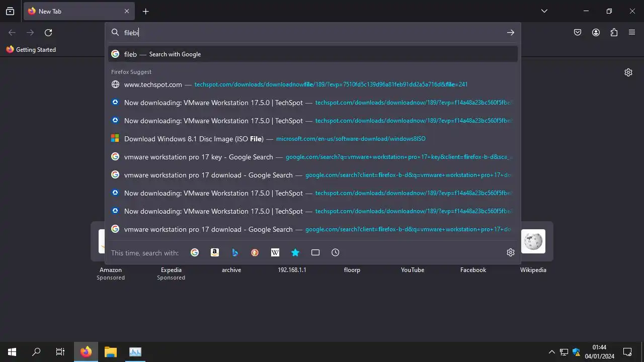644x362 pixels.
Task: Open the YouTube shortcut label
Action: [413, 270]
